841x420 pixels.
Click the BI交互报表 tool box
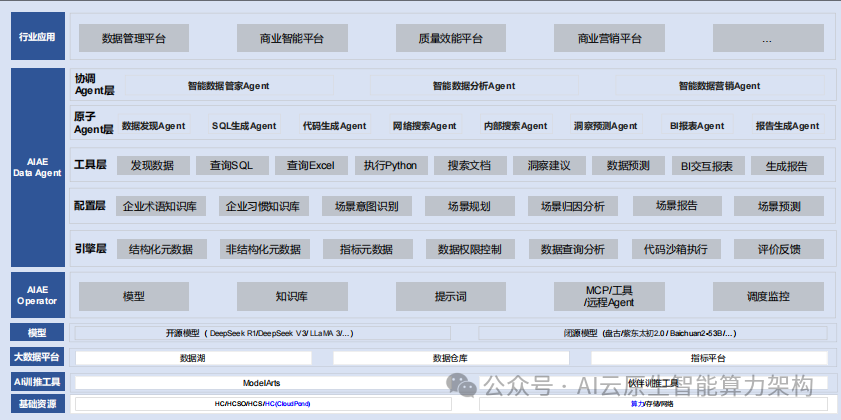point(707,165)
